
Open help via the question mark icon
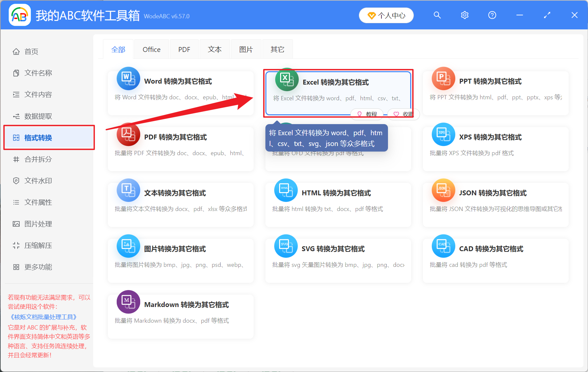[492, 15]
